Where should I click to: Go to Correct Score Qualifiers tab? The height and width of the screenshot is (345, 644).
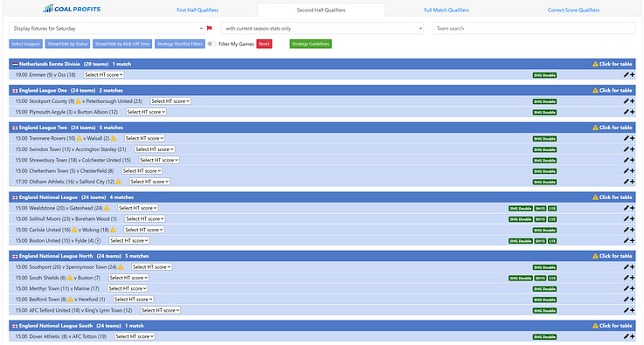click(x=573, y=10)
